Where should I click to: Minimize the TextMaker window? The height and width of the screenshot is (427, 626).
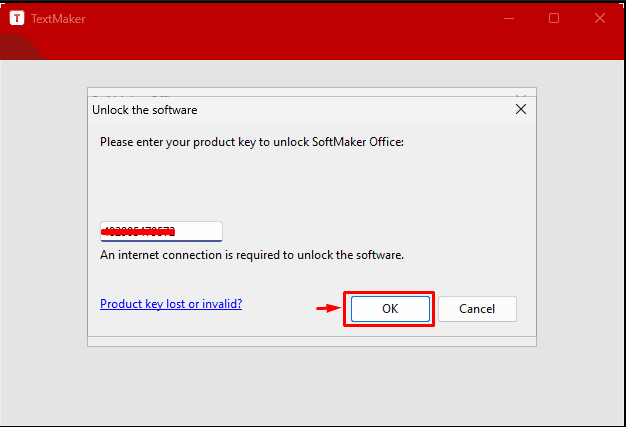(509, 18)
